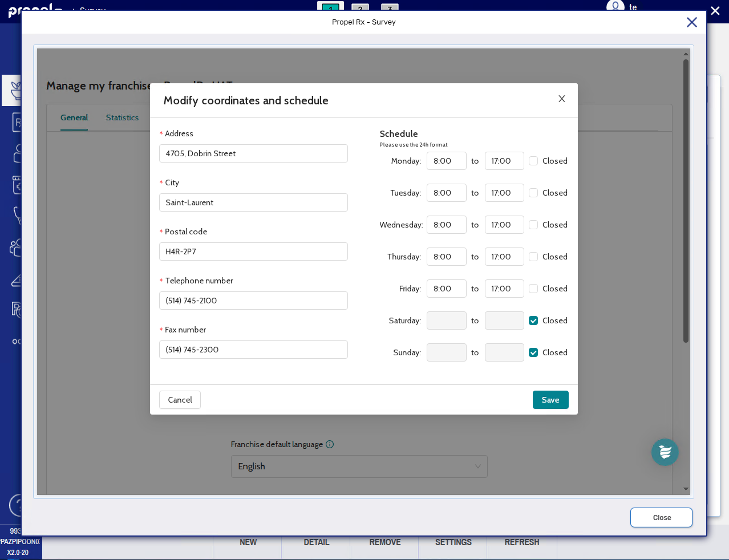Click the info icon beside Franchise default language

(330, 444)
